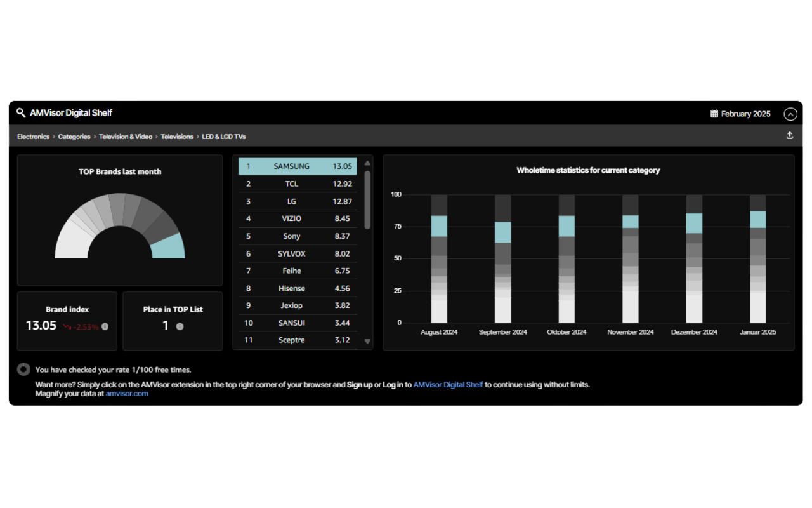Open the LED & LCD TVs breadcrumb
Screen dimensions: 812x508
tap(224, 137)
